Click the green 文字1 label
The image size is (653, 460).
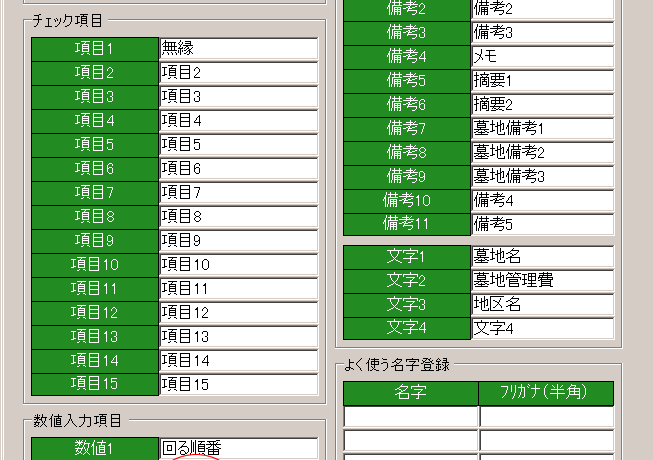406,256
